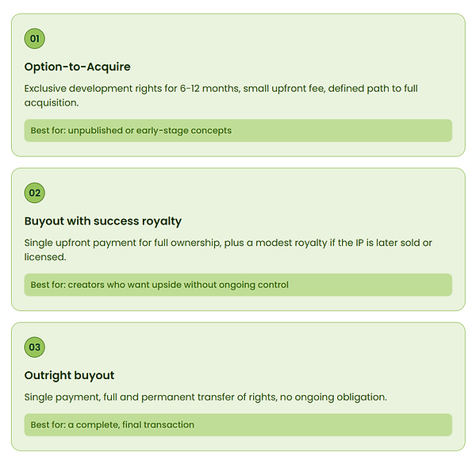Screen dimensions: 476x464
Task: Click the single upfront payment description text
Action: pyautogui.click(x=228, y=250)
